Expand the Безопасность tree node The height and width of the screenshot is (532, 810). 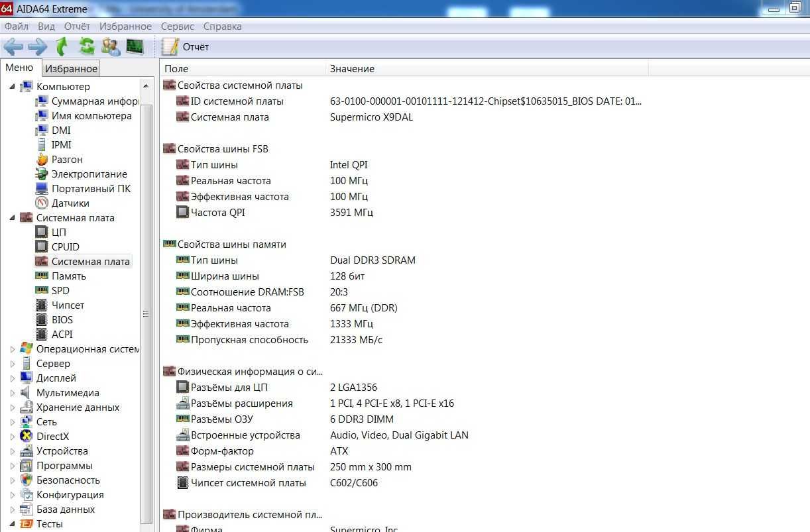(x=13, y=480)
